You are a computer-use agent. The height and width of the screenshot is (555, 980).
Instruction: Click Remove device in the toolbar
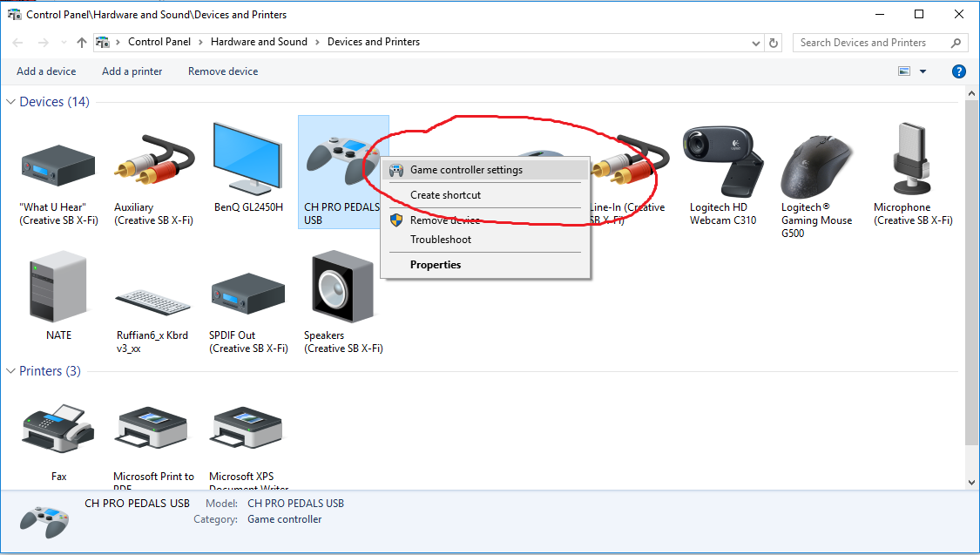(x=223, y=71)
